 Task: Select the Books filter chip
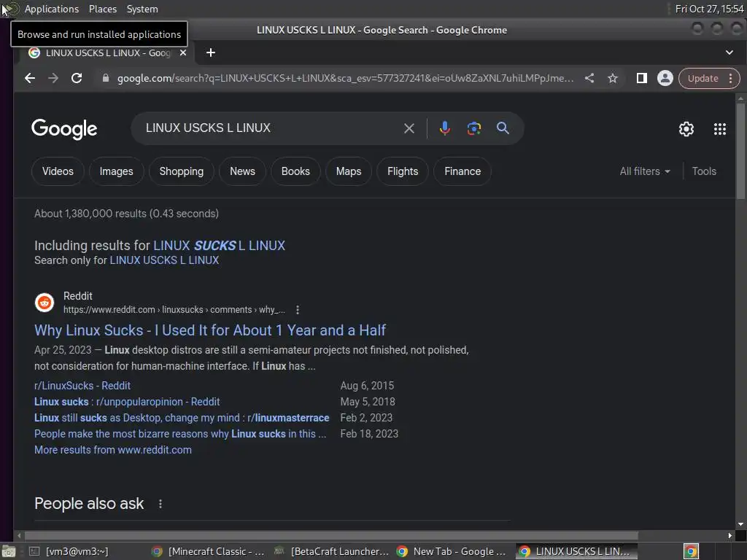pyautogui.click(x=295, y=171)
